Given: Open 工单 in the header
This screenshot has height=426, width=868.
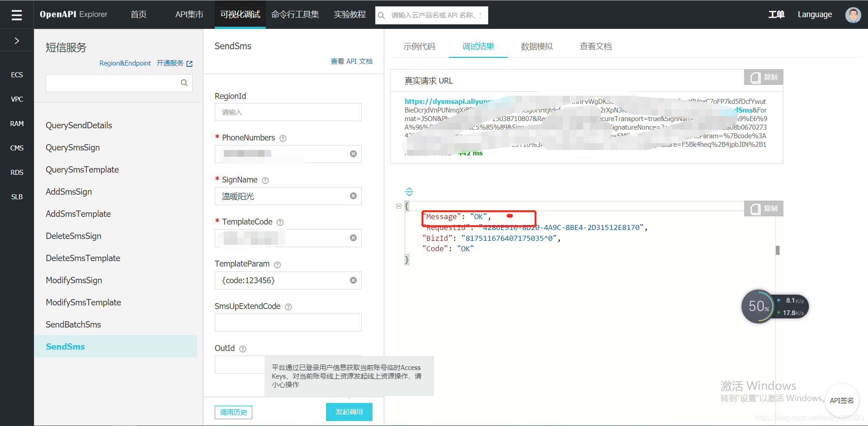Looking at the screenshot, I should point(776,14).
